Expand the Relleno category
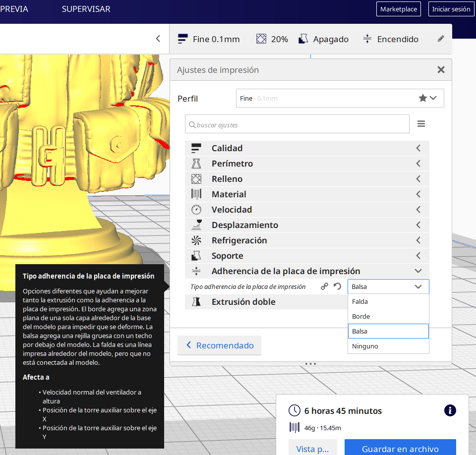 coord(307,179)
